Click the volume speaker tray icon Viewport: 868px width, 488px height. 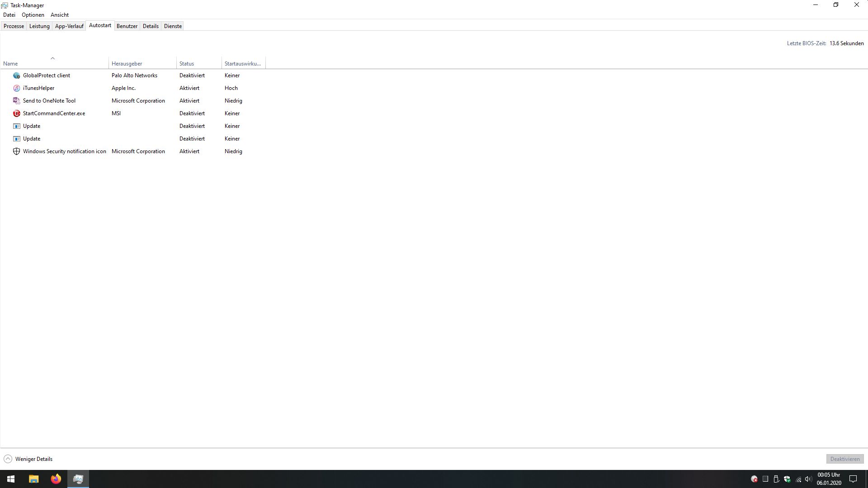click(808, 479)
